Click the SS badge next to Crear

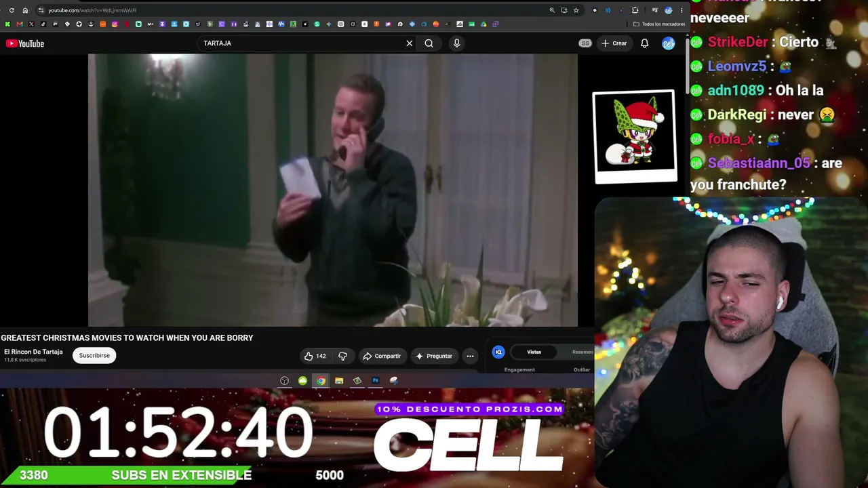pyautogui.click(x=585, y=43)
